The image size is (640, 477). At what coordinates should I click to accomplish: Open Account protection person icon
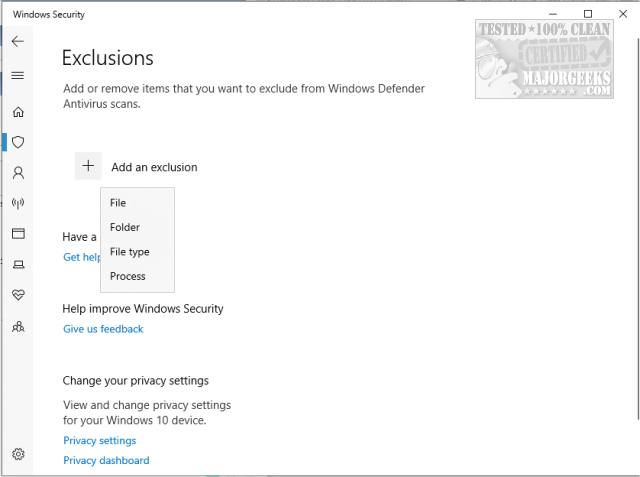click(x=17, y=172)
